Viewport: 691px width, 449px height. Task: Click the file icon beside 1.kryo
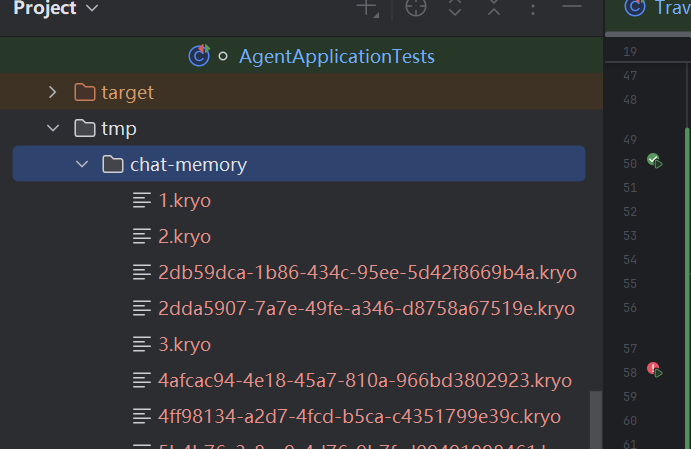coord(142,200)
